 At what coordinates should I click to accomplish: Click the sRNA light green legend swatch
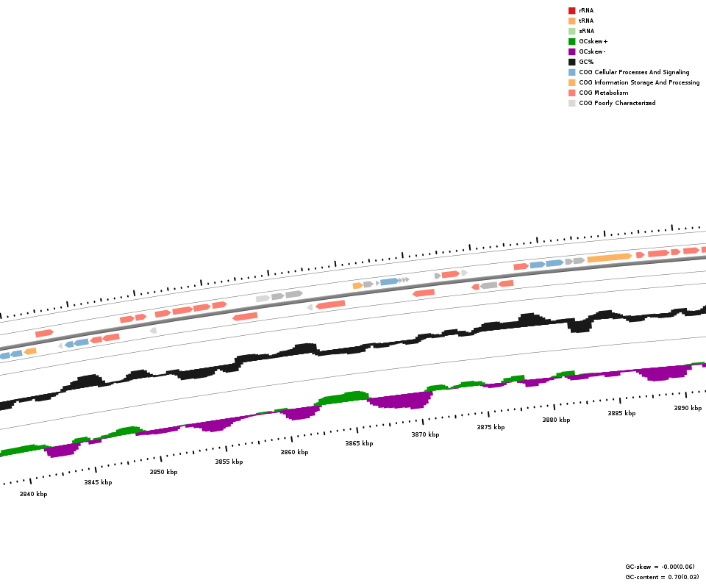click(572, 31)
